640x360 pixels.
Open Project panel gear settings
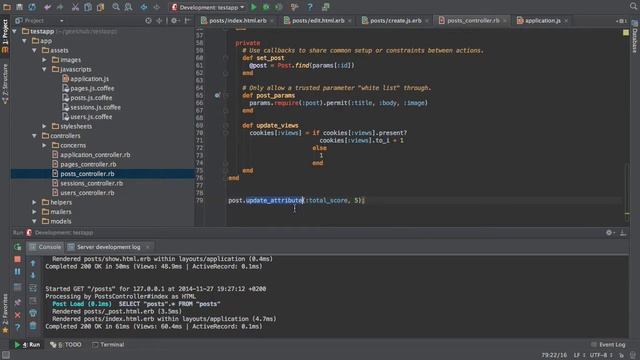click(175, 20)
